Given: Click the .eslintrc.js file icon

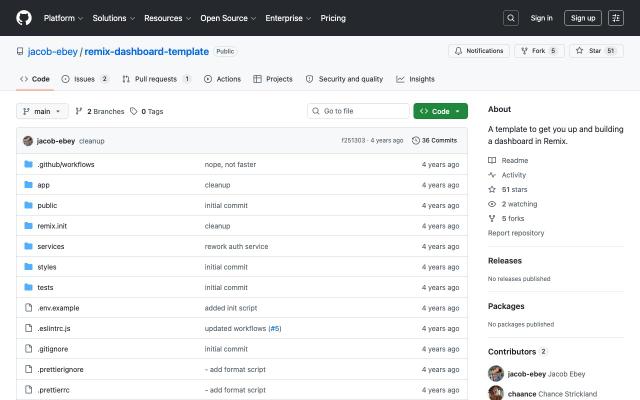Looking at the screenshot, I should (x=28, y=328).
